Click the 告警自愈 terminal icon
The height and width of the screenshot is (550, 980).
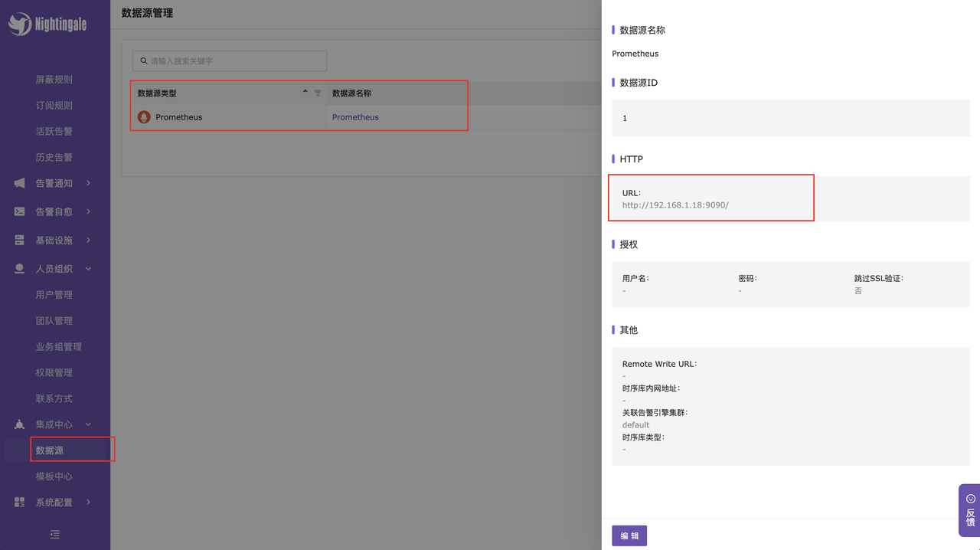tap(20, 211)
